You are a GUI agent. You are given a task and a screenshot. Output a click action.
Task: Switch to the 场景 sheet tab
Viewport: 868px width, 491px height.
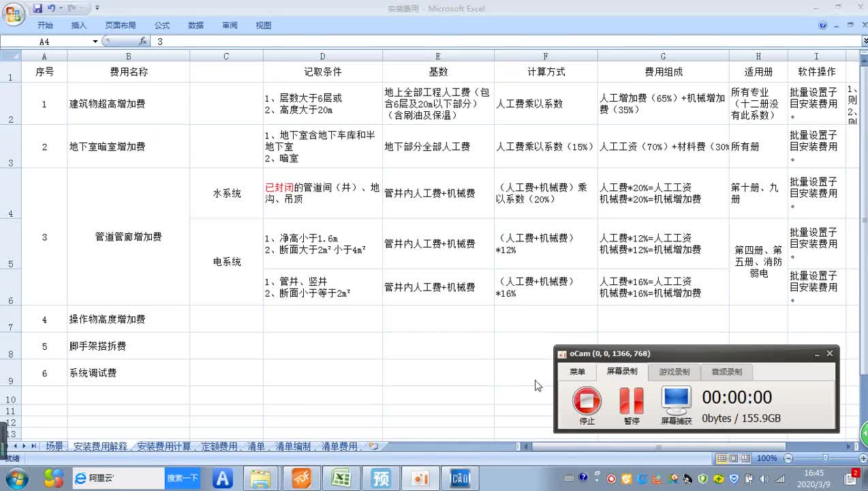[55, 447]
